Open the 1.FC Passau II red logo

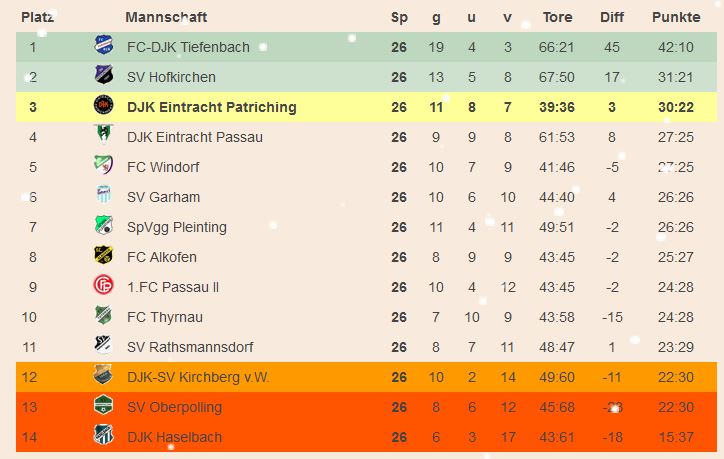pos(103,285)
